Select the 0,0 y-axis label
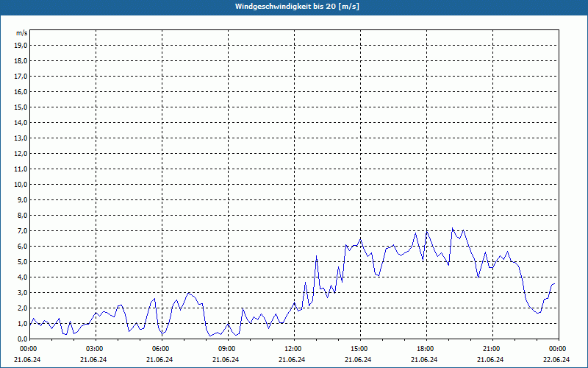Image resolution: width=588 pixels, height=368 pixels. (22, 339)
